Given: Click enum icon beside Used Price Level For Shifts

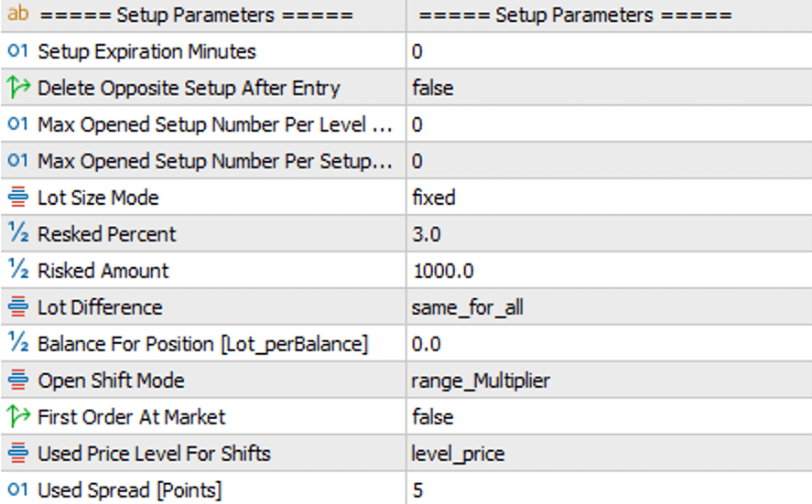Looking at the screenshot, I should point(18,453).
